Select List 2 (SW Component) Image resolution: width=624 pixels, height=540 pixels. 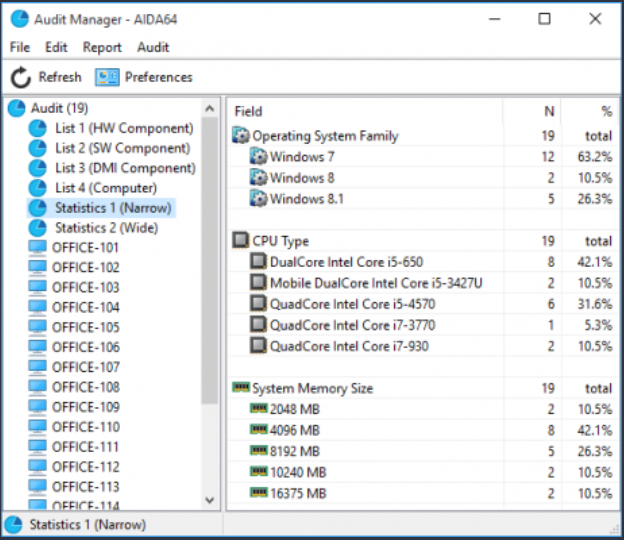tap(123, 148)
